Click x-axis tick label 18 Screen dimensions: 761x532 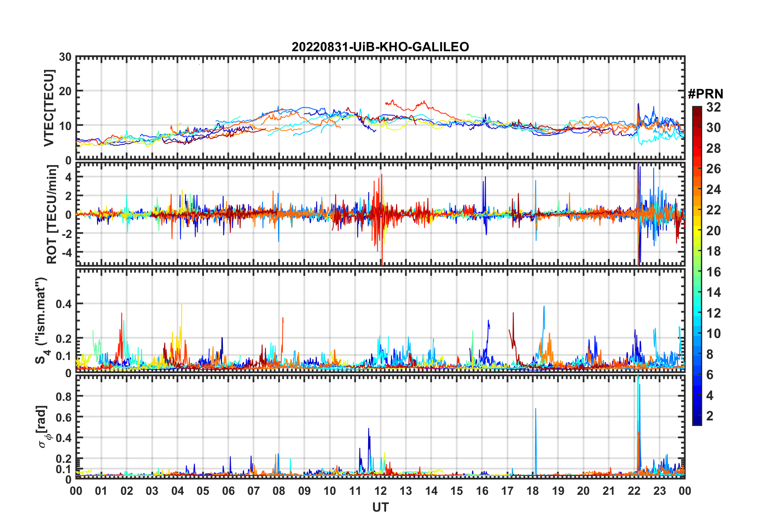tap(533, 491)
